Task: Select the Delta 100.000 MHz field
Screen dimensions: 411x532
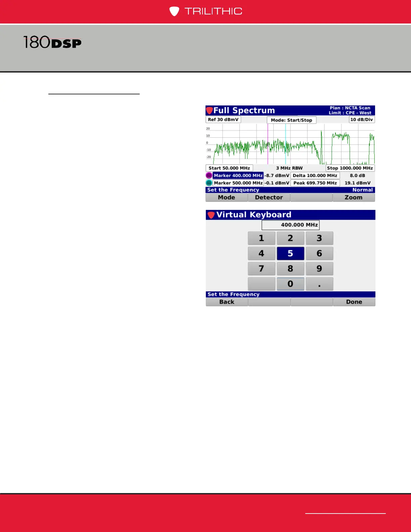Action: pyautogui.click(x=315, y=175)
